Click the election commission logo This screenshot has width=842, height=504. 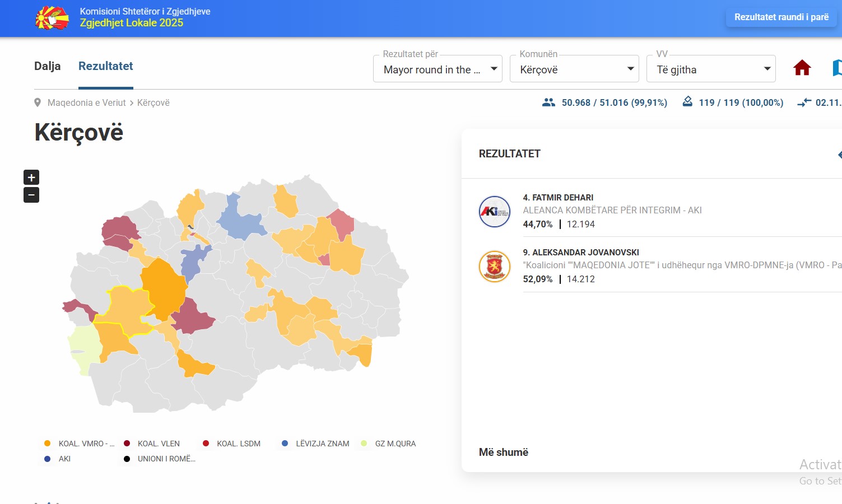tap(52, 18)
